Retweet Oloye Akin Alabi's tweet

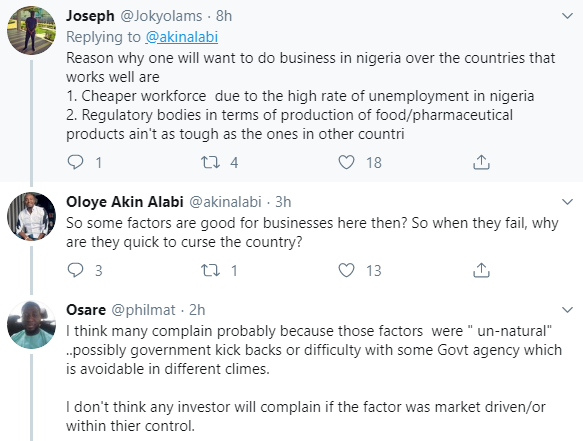pyautogui.click(x=210, y=270)
